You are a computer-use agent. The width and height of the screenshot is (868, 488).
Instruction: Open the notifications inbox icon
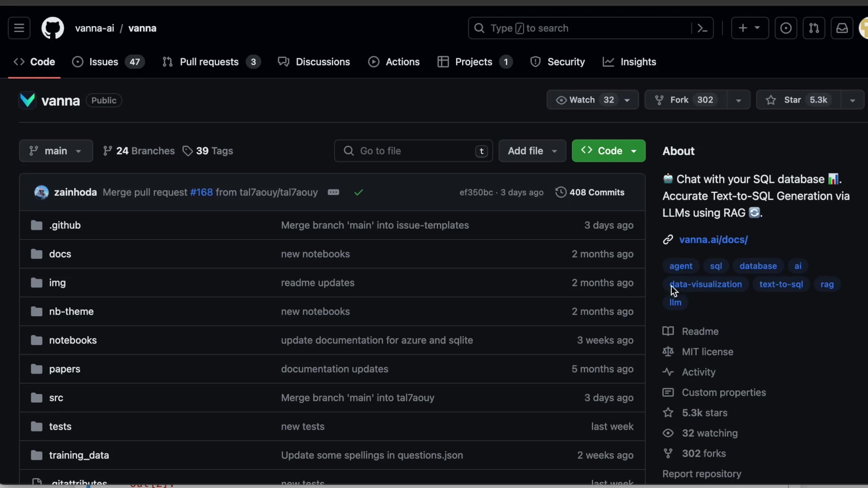(x=842, y=28)
